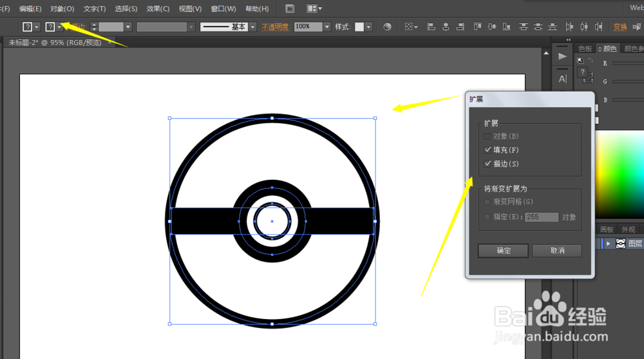Switch to the 颜色 color tab
644x359 pixels.
pyautogui.click(x=607, y=48)
